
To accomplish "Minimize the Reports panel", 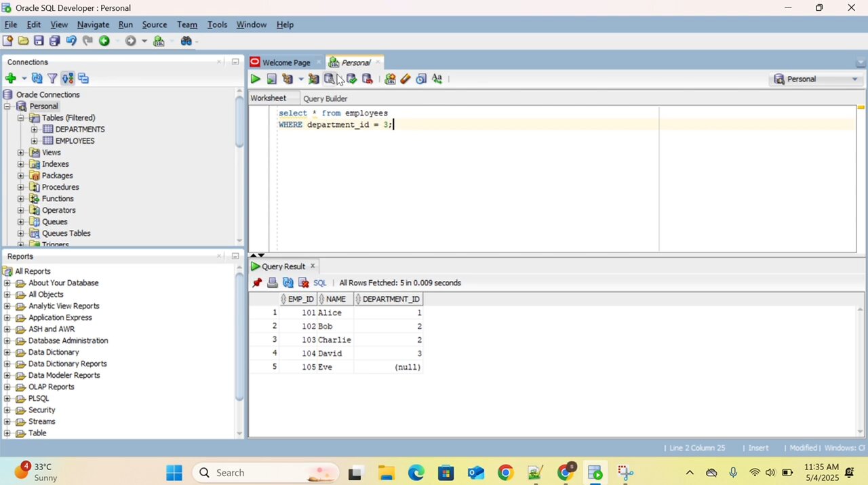I will (235, 256).
